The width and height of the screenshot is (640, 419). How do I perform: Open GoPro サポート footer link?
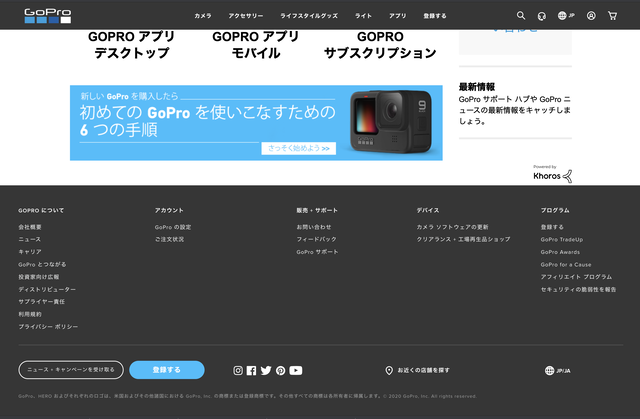317,252
